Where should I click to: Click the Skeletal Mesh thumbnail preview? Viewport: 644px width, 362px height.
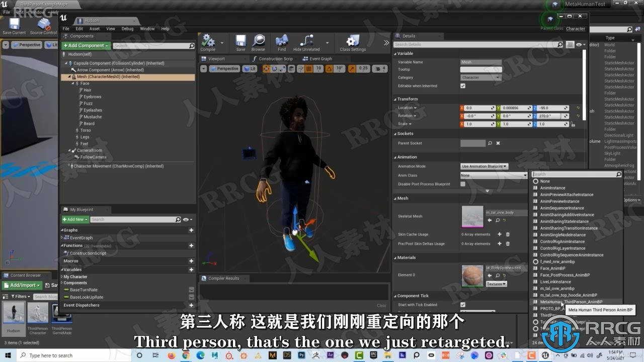(472, 216)
